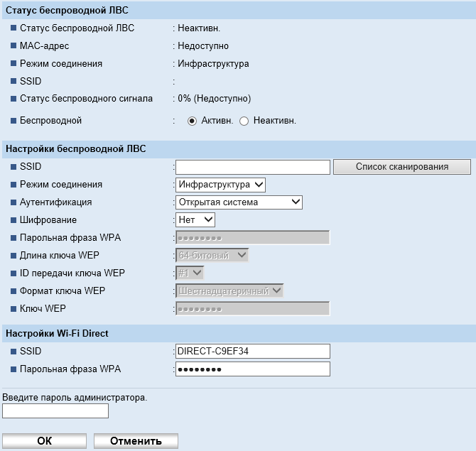Click the administrator password field
The width and height of the screenshot is (476, 451).
point(55,411)
